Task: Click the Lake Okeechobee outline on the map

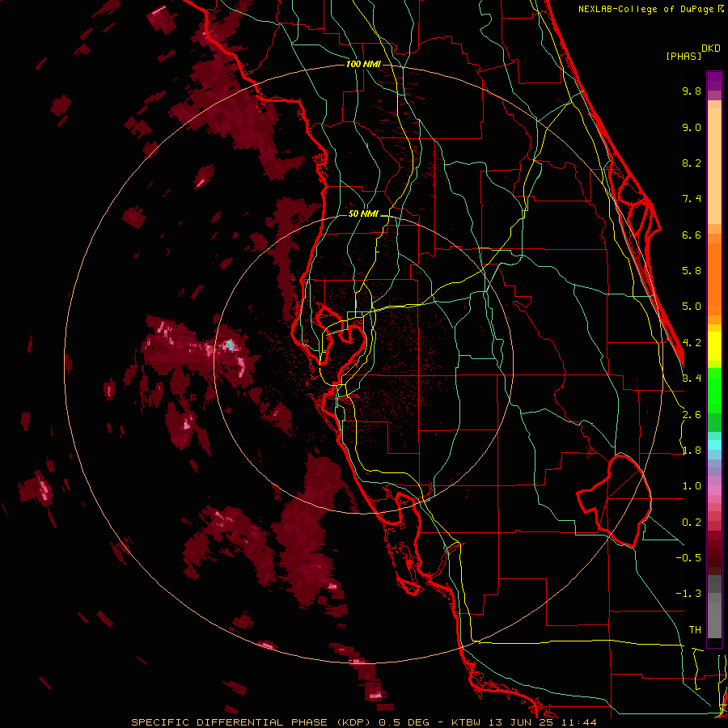Action: coord(614,501)
